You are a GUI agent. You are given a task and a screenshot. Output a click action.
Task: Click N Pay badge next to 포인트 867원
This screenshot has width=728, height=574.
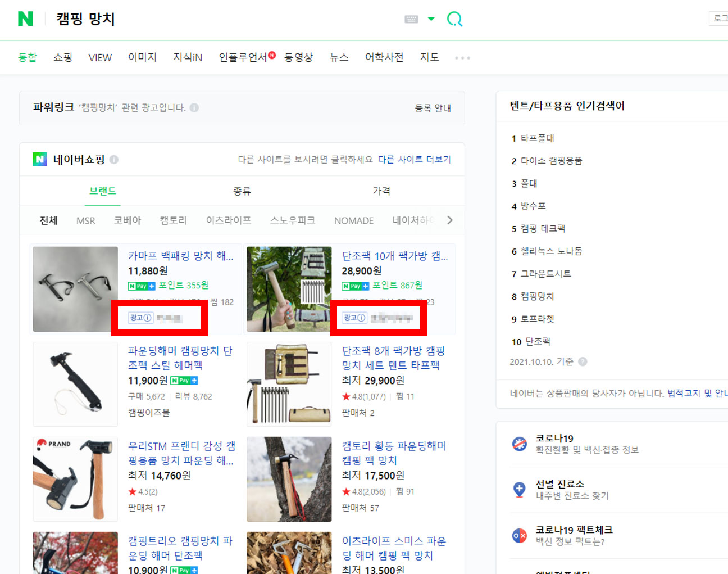[x=356, y=286]
